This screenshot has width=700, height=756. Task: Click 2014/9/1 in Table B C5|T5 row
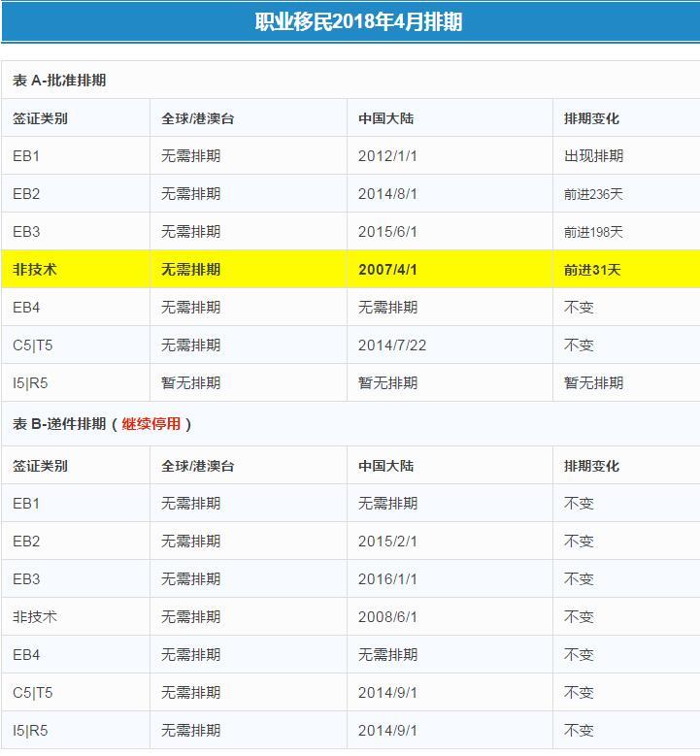click(387, 692)
